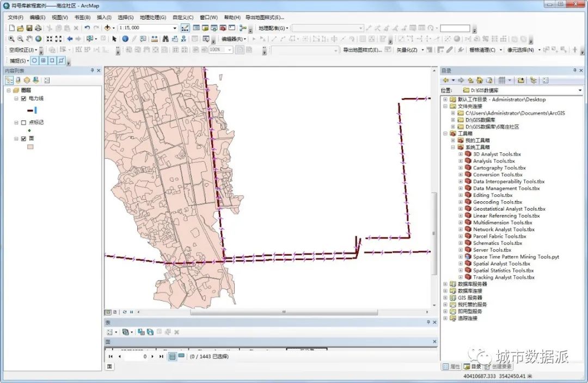Expand Spatial Analyst Tools.tbx node
This screenshot has height=383, width=588.
461,263
